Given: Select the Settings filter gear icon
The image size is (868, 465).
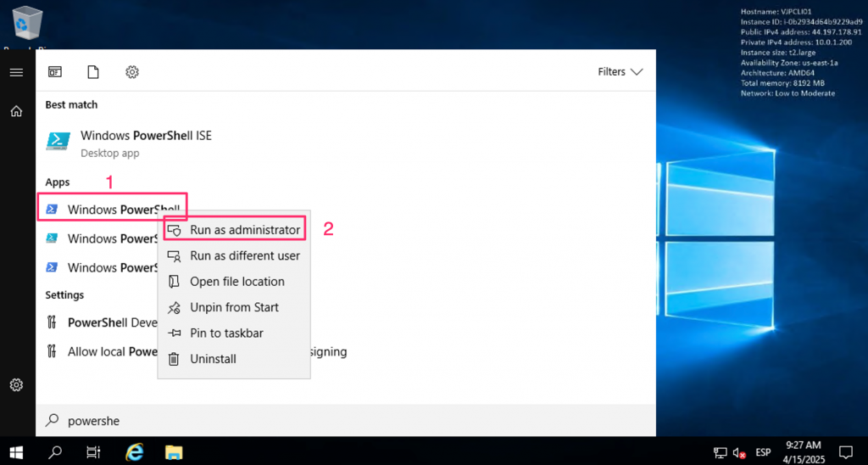Looking at the screenshot, I should pyautogui.click(x=132, y=72).
